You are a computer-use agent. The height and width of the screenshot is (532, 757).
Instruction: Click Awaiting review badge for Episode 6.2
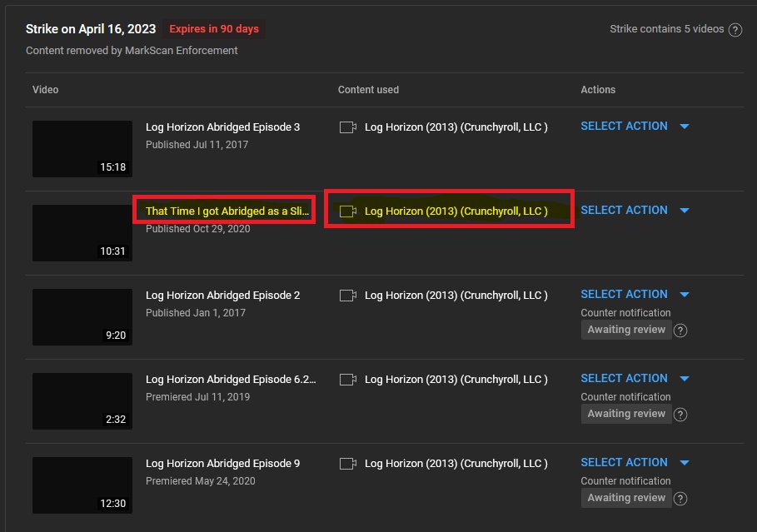click(626, 414)
